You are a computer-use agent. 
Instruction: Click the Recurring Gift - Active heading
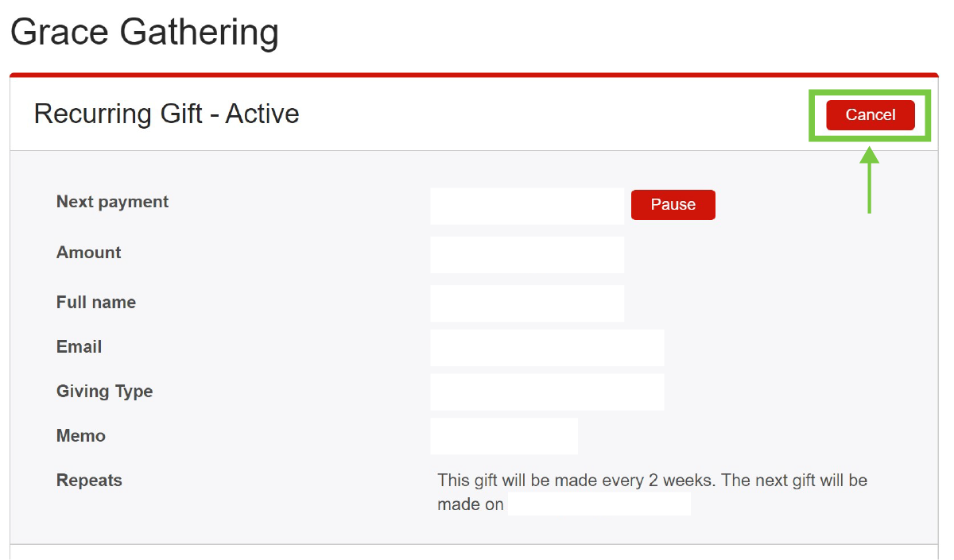(x=167, y=114)
